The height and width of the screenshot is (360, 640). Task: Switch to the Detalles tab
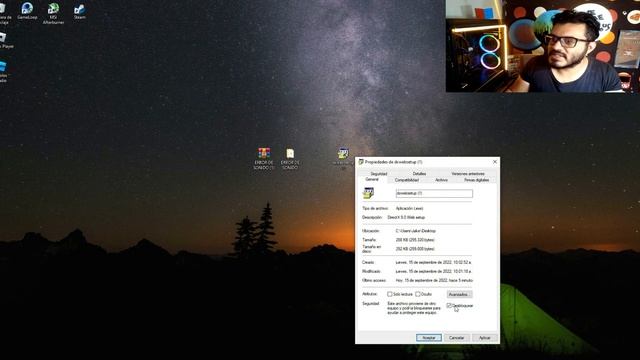point(419,174)
